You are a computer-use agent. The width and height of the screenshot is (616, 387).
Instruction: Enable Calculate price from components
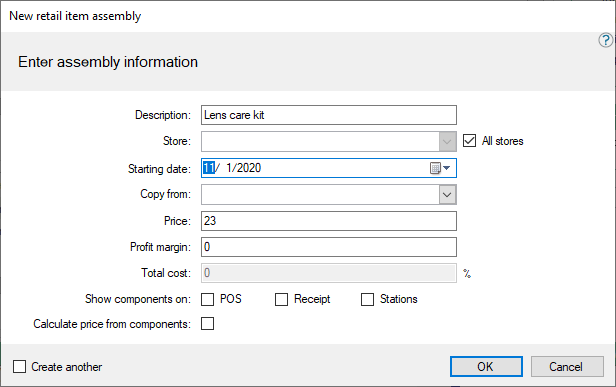point(207,324)
